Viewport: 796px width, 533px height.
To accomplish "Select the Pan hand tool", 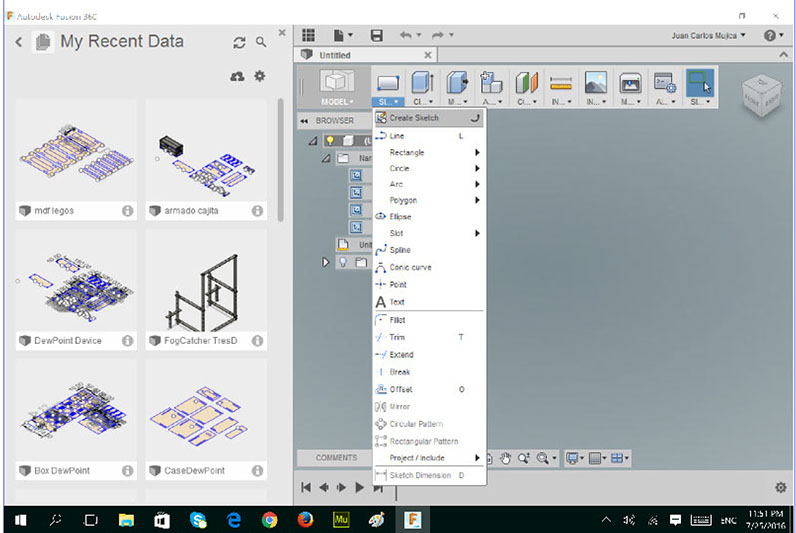I will [x=505, y=458].
